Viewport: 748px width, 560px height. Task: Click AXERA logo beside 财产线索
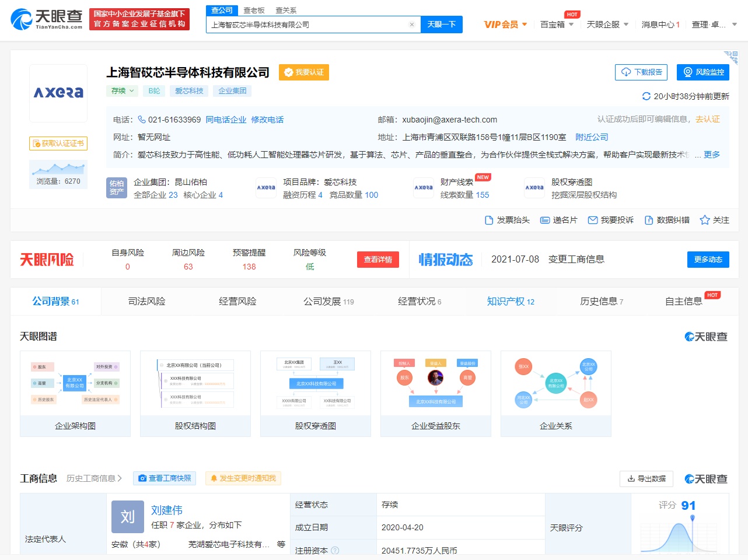tap(424, 188)
